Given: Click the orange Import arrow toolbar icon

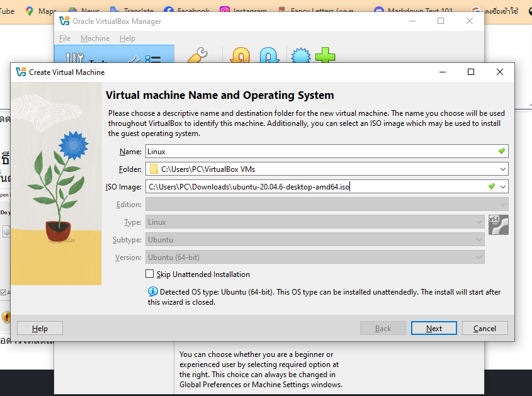Looking at the screenshot, I should point(239,57).
